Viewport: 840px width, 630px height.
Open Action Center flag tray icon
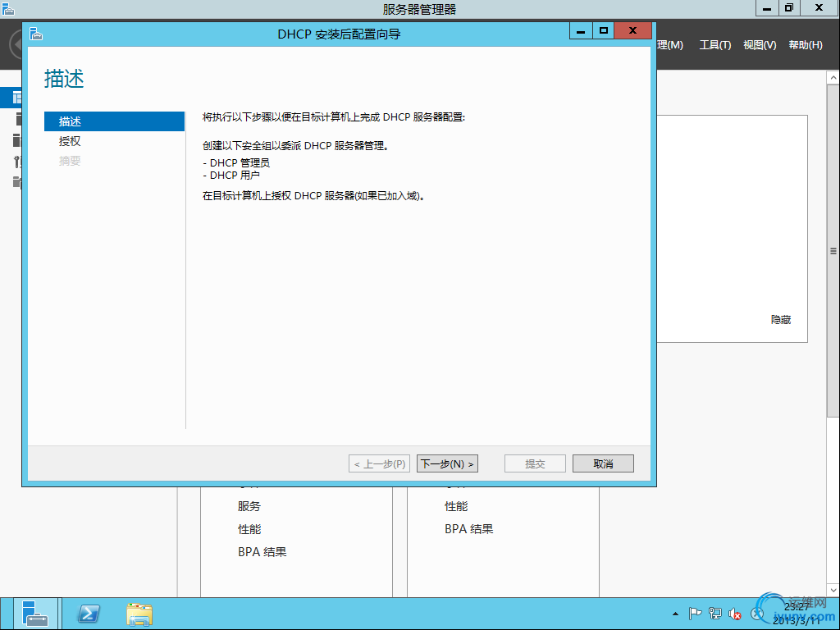pyautogui.click(x=695, y=614)
